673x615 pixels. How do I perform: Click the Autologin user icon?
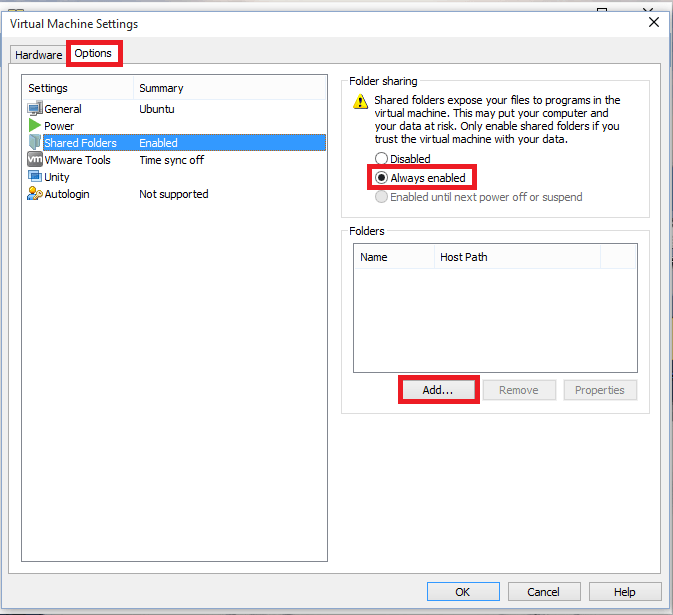tap(35, 194)
